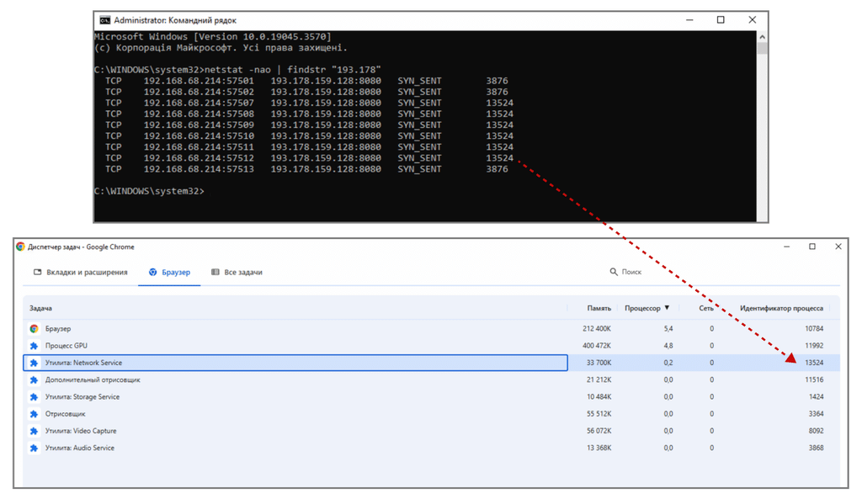Image resolution: width=862 pixels, height=504 pixels.
Task: Switch to Вкладки и расширения tab
Action: pyautogui.click(x=80, y=272)
